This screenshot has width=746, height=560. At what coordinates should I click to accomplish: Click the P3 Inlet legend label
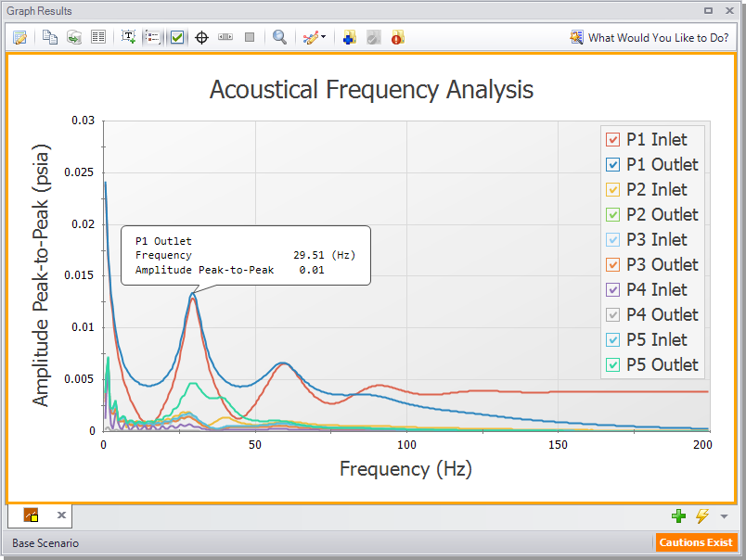click(657, 239)
